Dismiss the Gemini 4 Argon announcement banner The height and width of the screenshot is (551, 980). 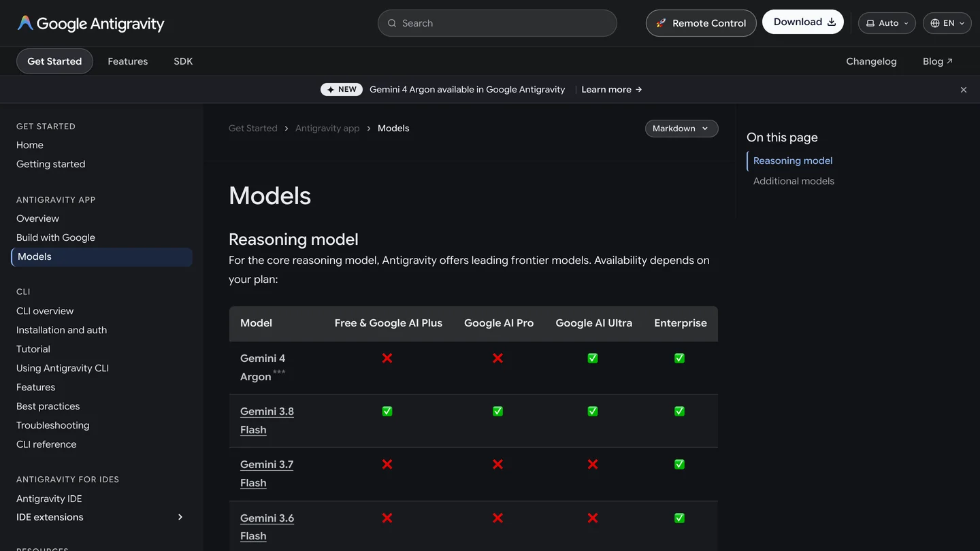[964, 90]
